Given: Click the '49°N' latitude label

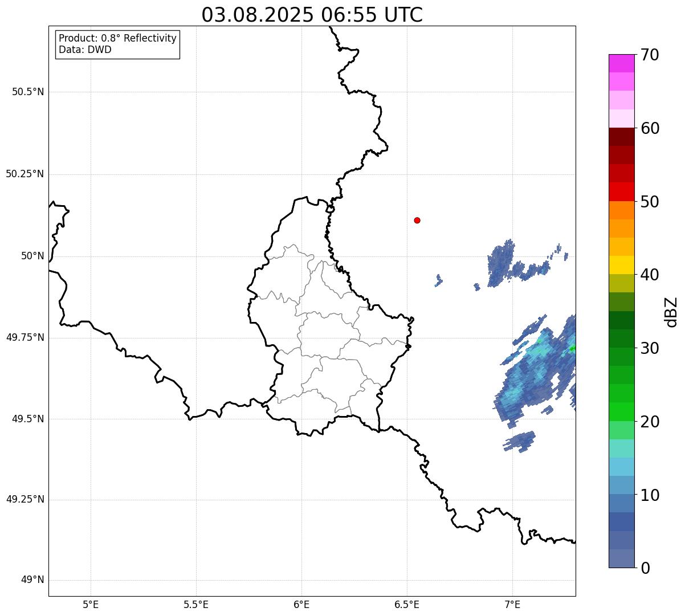Looking at the screenshot, I should [x=32, y=580].
